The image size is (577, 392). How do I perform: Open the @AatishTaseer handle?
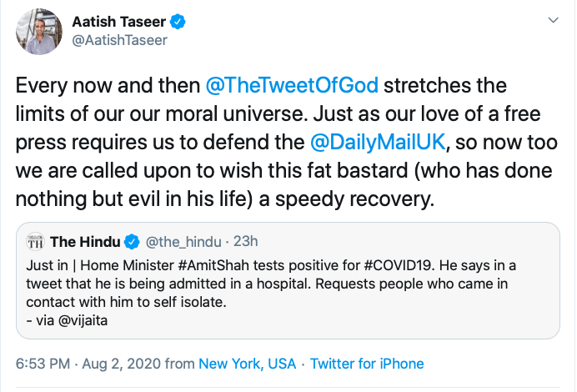pyautogui.click(x=120, y=40)
